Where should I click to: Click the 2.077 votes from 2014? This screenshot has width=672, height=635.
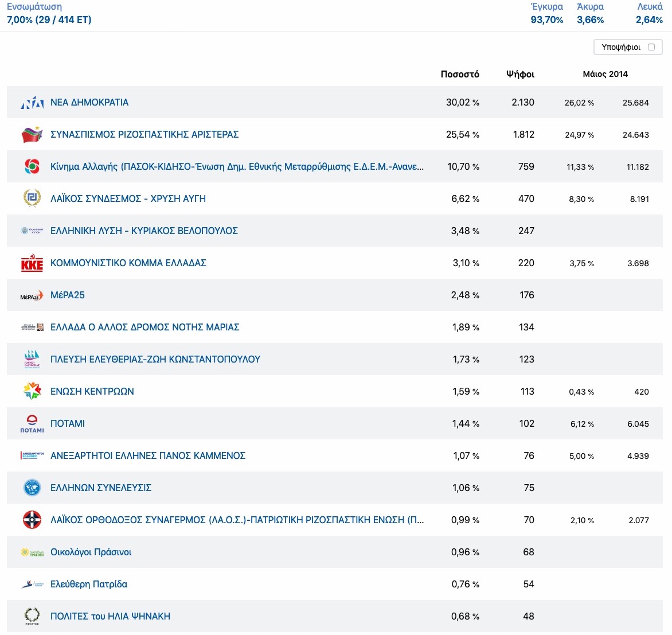pos(639,520)
